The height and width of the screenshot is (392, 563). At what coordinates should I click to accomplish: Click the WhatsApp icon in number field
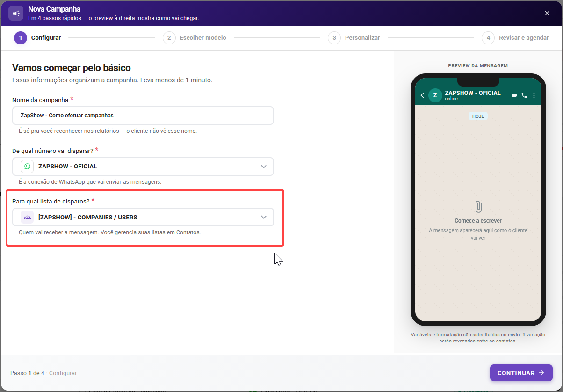coord(27,167)
